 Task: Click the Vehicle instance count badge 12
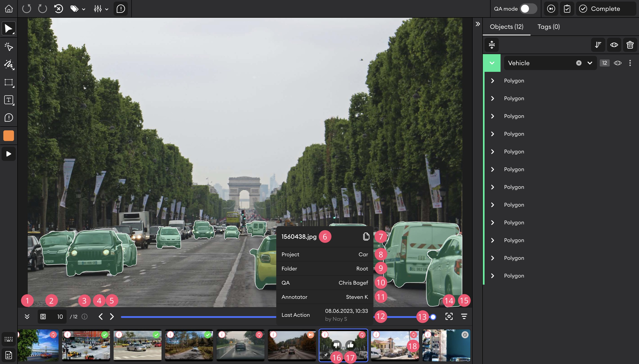tap(604, 63)
